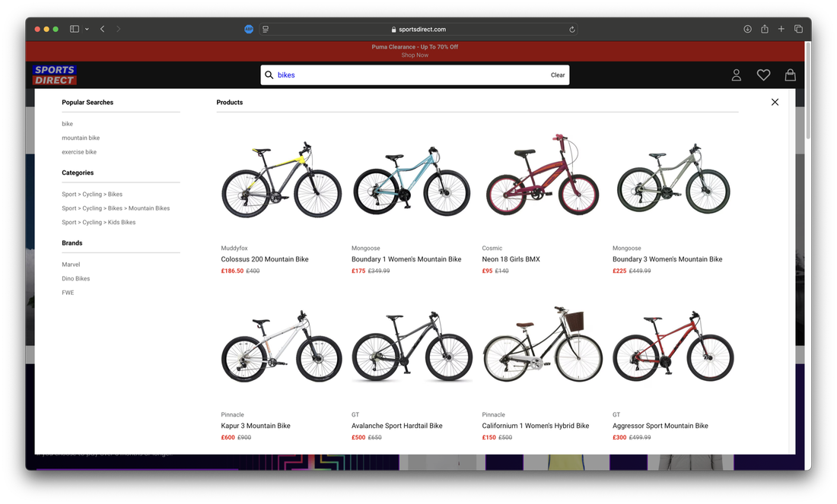
Task: Click the Aggressor Sport Mountain Bike title
Action: [x=660, y=426]
